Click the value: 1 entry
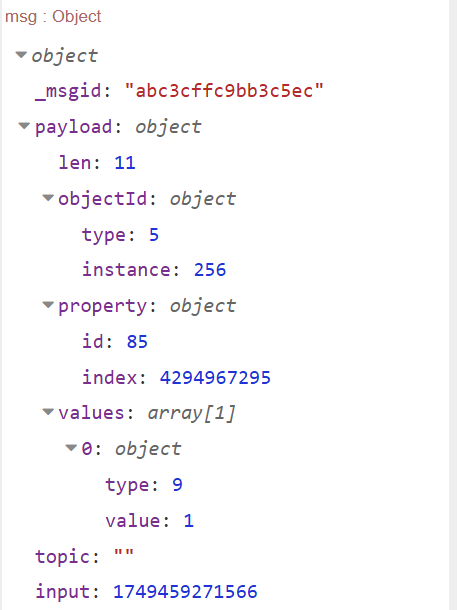 [x=150, y=521]
